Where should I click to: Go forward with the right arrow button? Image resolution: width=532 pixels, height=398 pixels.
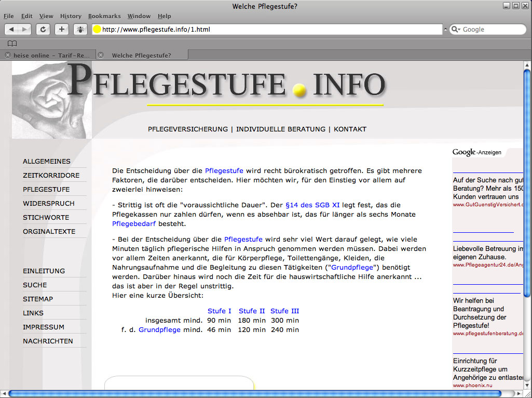coord(24,30)
